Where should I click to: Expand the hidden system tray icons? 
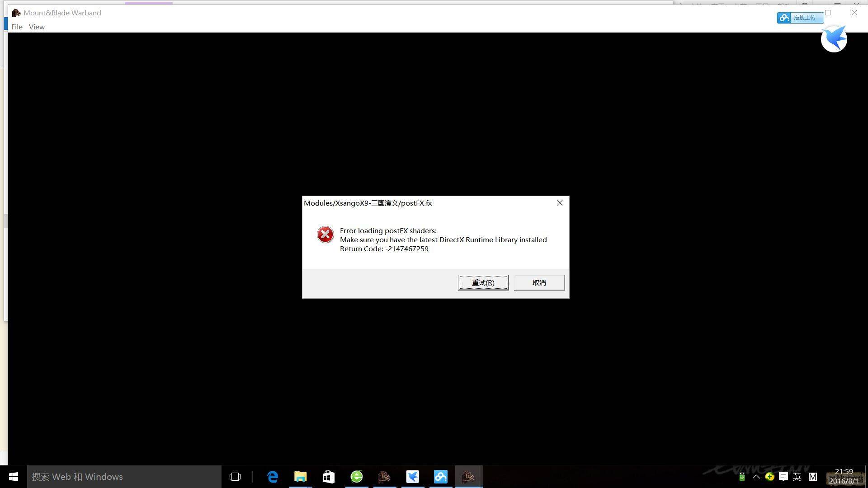756,477
